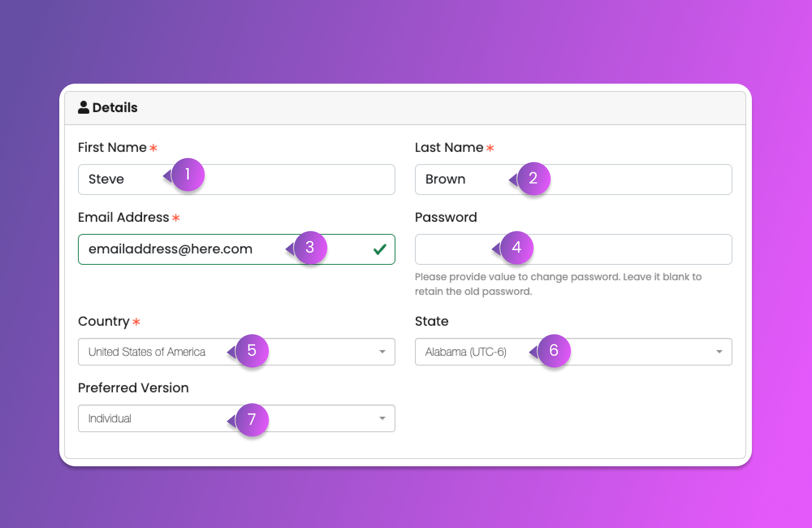Click numbered marker 2 badge
Viewport: 812px width, 528px height.
[x=533, y=179]
